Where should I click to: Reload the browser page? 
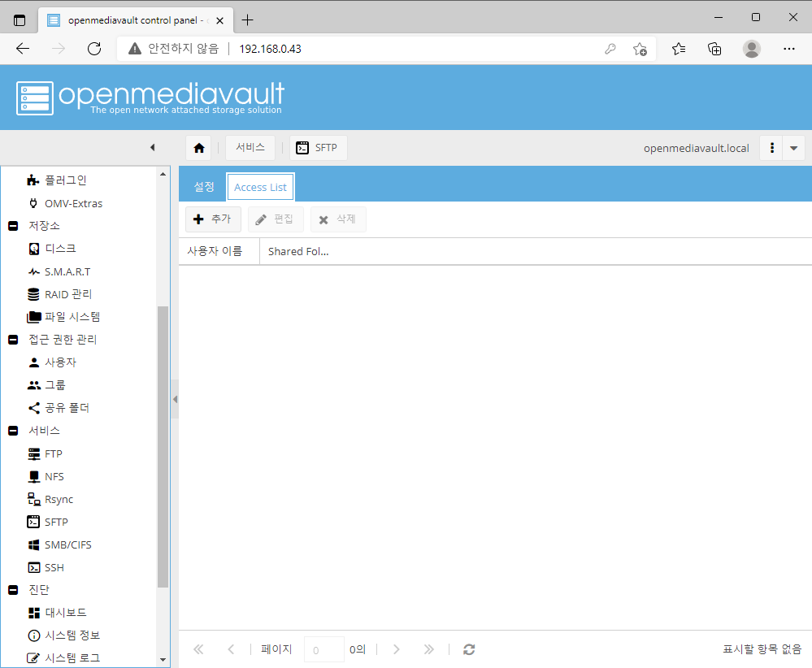[94, 49]
